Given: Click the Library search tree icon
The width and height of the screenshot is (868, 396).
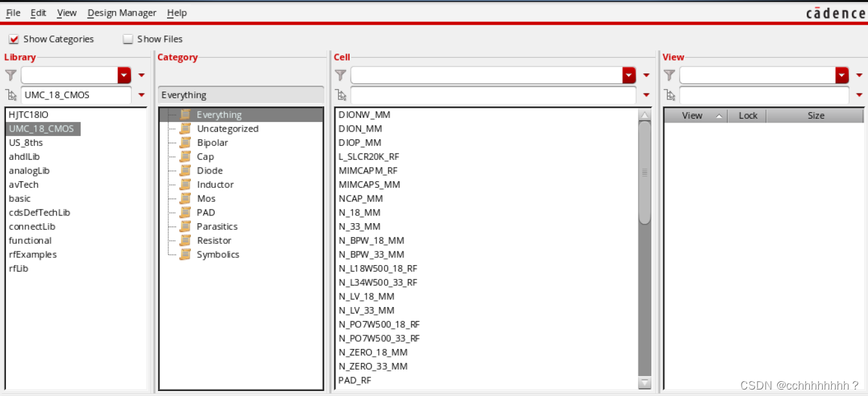Looking at the screenshot, I should pyautogui.click(x=11, y=95).
